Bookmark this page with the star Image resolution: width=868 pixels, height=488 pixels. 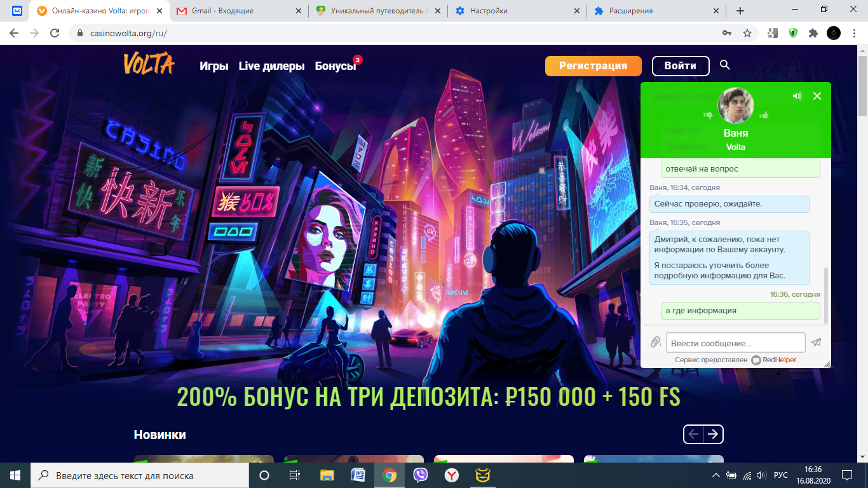[x=747, y=33]
